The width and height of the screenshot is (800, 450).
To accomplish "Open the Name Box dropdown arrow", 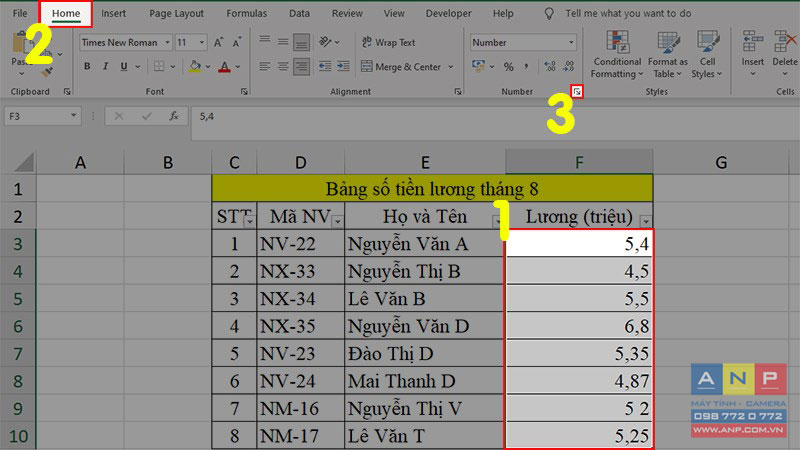I will pyautogui.click(x=73, y=116).
